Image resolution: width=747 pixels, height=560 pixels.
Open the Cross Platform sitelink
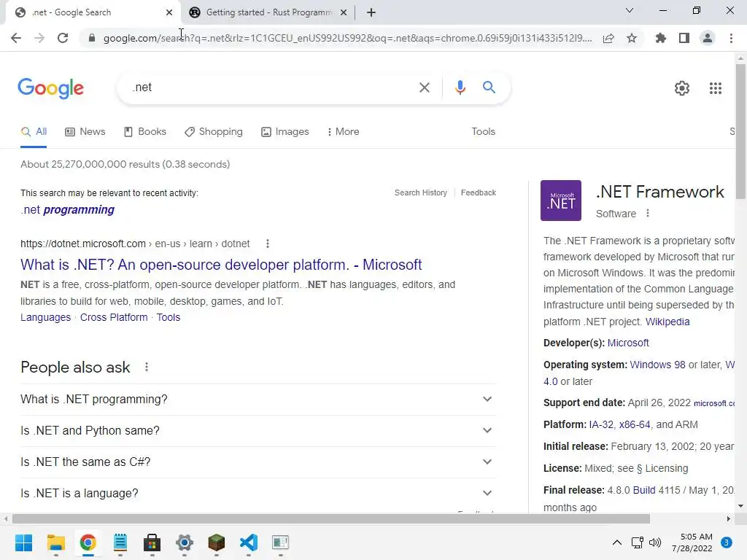pyautogui.click(x=114, y=318)
